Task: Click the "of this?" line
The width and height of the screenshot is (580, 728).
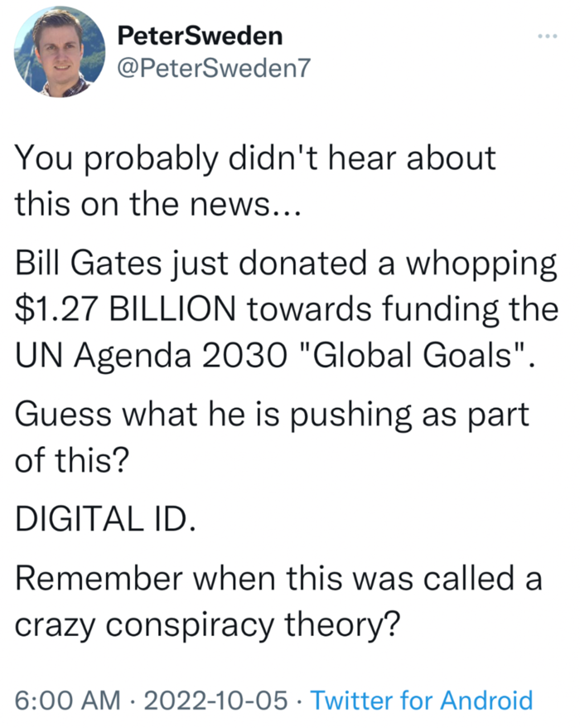Action: tap(71, 460)
